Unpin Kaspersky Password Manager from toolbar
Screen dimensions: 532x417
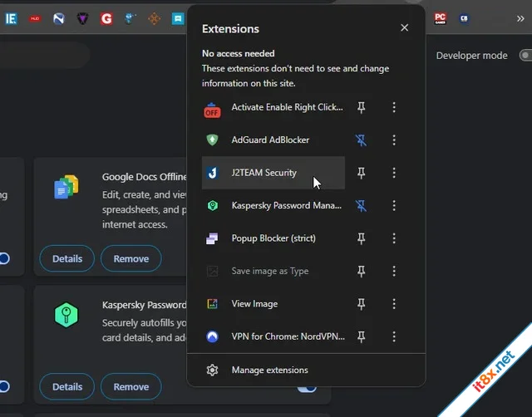361,205
